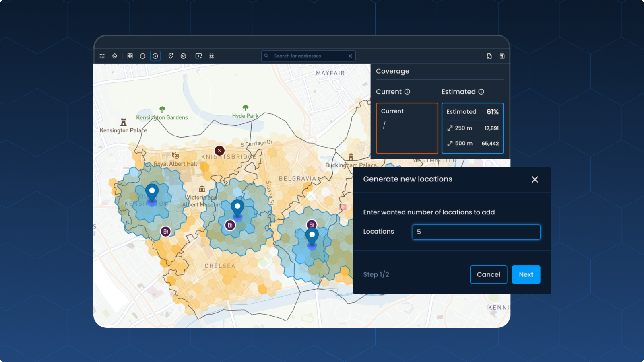Click the export document icon in toolbar
This screenshot has width=644, height=362.
[489, 56]
